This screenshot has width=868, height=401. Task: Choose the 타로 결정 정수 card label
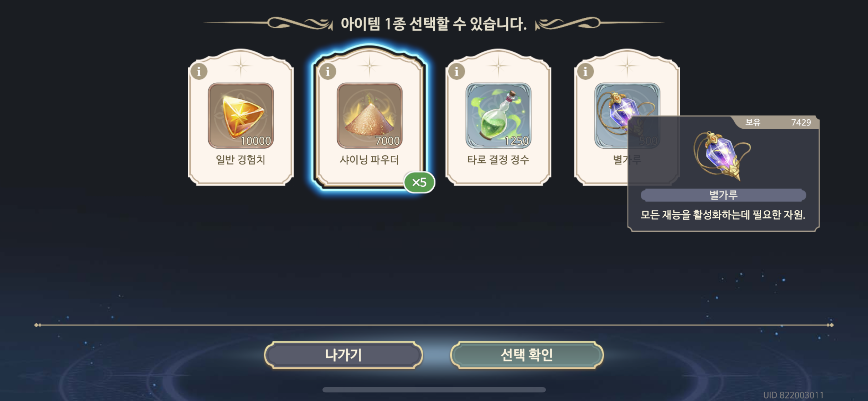point(498,160)
